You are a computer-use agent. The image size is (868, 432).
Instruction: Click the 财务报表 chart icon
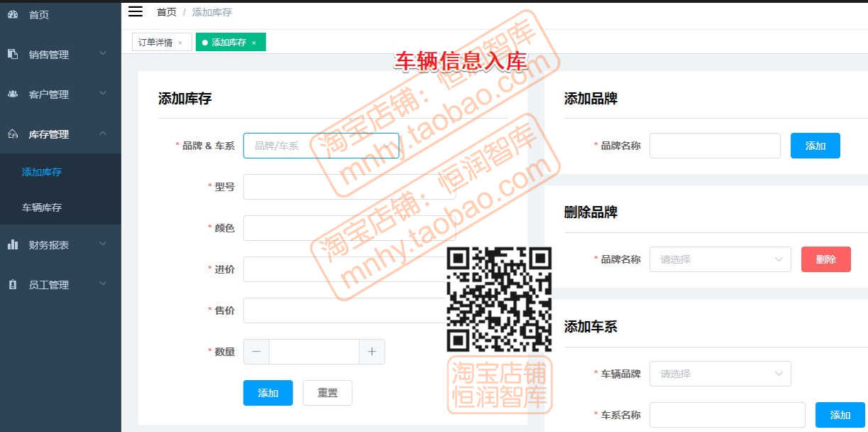13,244
